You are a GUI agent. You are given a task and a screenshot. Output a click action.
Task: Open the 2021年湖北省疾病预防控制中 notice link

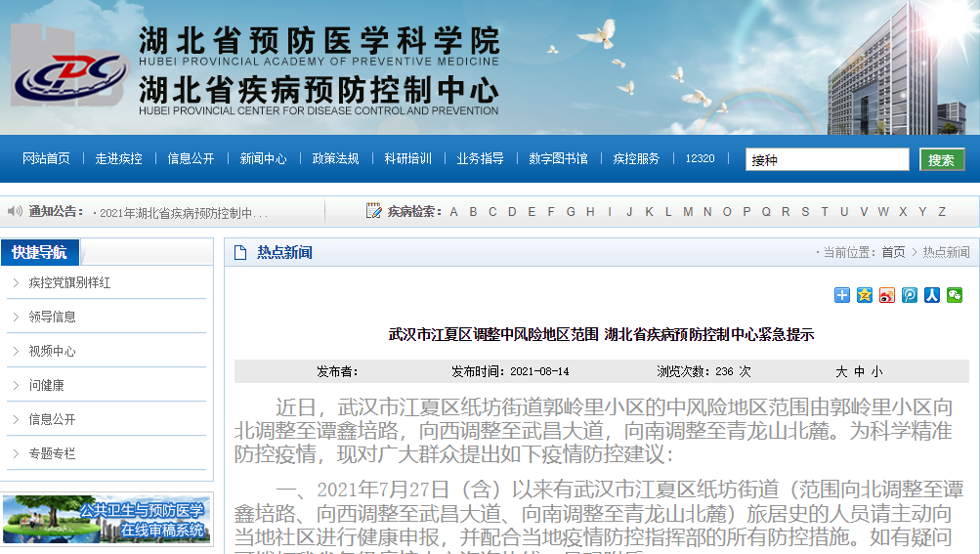click(184, 212)
